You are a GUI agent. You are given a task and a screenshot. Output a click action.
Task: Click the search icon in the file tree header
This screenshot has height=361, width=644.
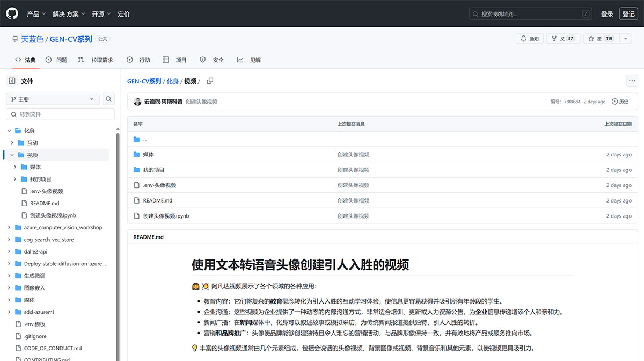click(x=107, y=99)
